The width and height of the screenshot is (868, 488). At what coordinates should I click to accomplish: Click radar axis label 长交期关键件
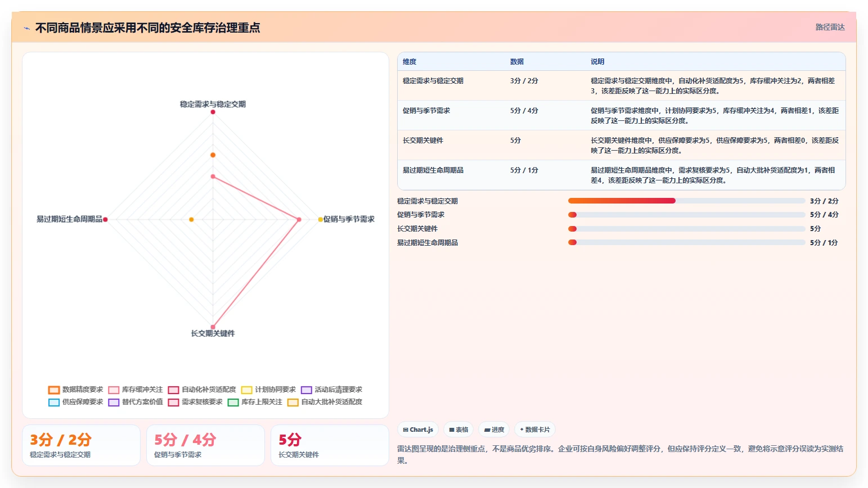(x=213, y=333)
